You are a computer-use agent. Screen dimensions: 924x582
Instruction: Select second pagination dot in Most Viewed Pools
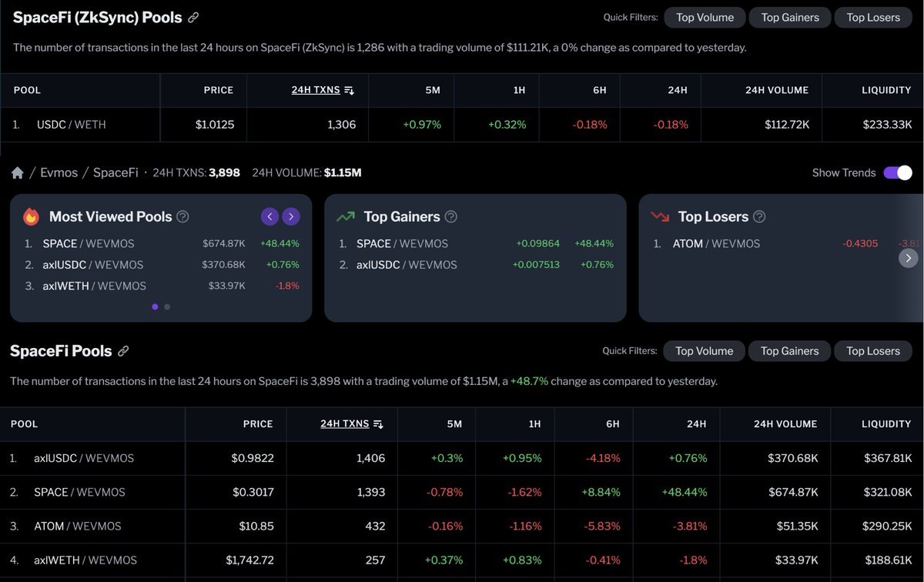pyautogui.click(x=167, y=306)
